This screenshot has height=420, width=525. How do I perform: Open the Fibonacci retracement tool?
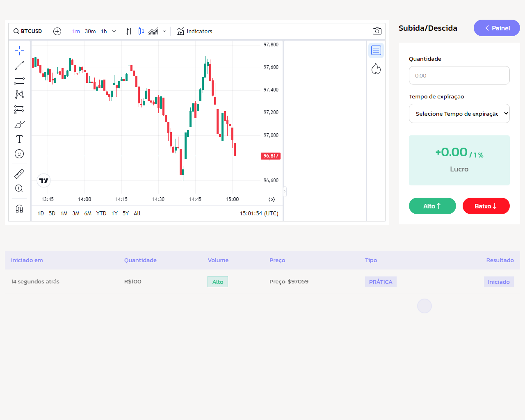(x=19, y=80)
